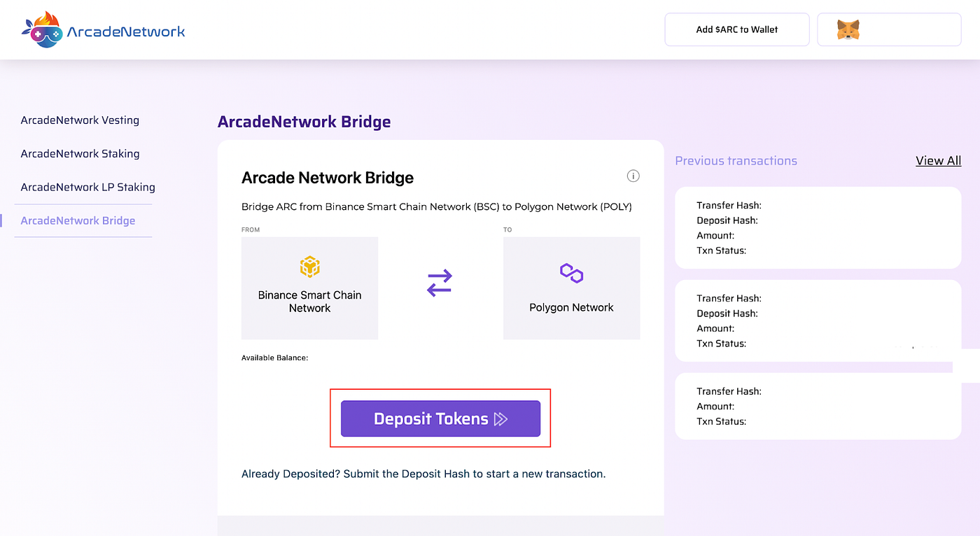Click Add $ARC to Wallet button
The image size is (980, 536).
(737, 29)
